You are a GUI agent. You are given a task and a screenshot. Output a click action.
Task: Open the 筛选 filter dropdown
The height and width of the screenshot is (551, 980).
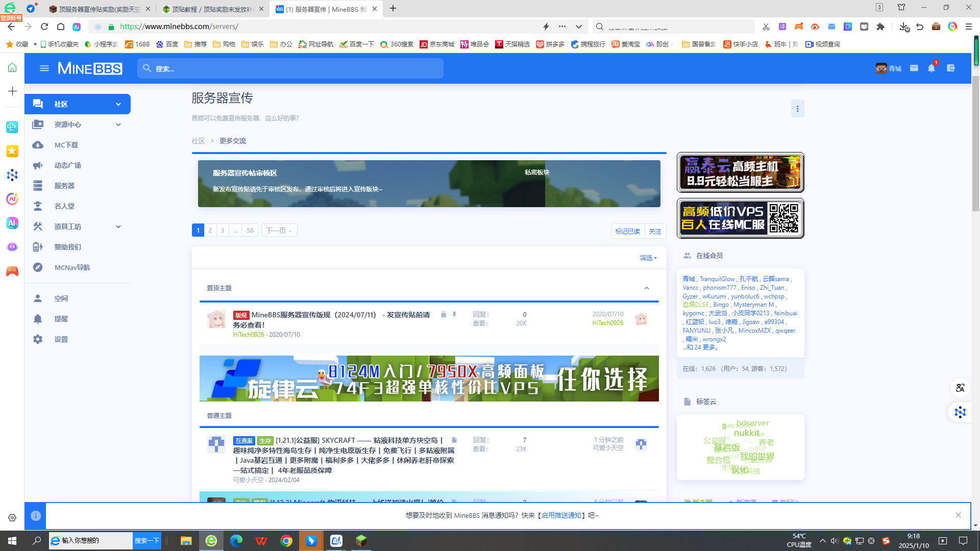648,258
